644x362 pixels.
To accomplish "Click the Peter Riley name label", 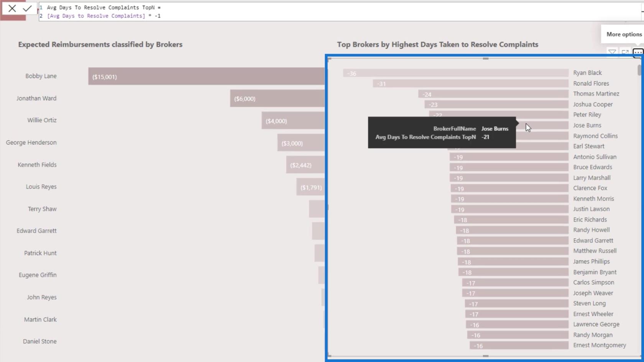I will click(587, 115).
